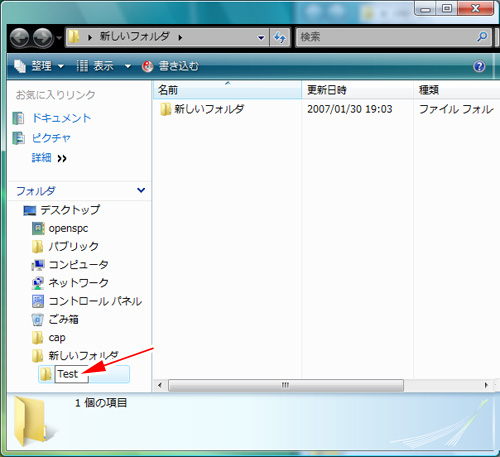This screenshot has height=457, width=500.
Task: Open the address bar history dropdown arrow
Action: click(261, 38)
